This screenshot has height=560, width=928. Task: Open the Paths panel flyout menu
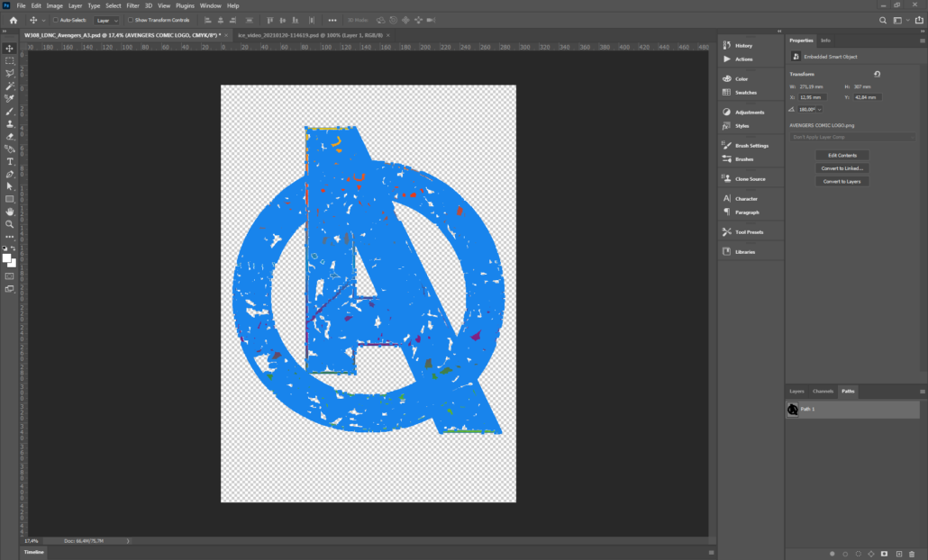point(922,392)
